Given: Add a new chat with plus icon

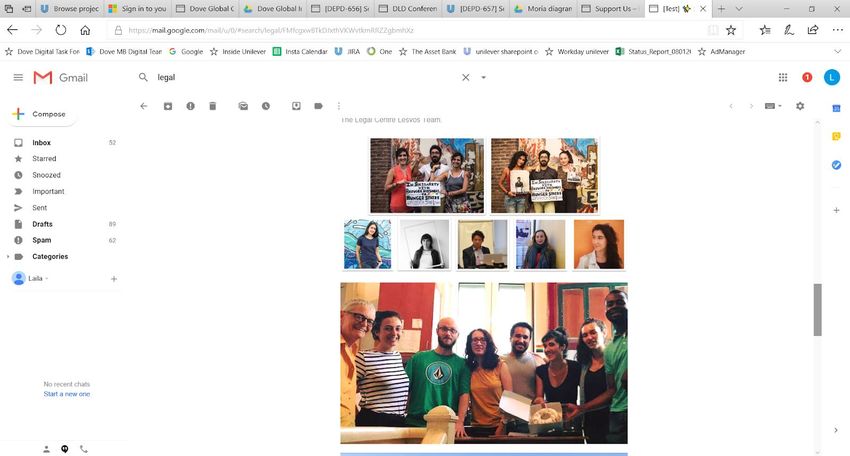Looking at the screenshot, I should 114,279.
